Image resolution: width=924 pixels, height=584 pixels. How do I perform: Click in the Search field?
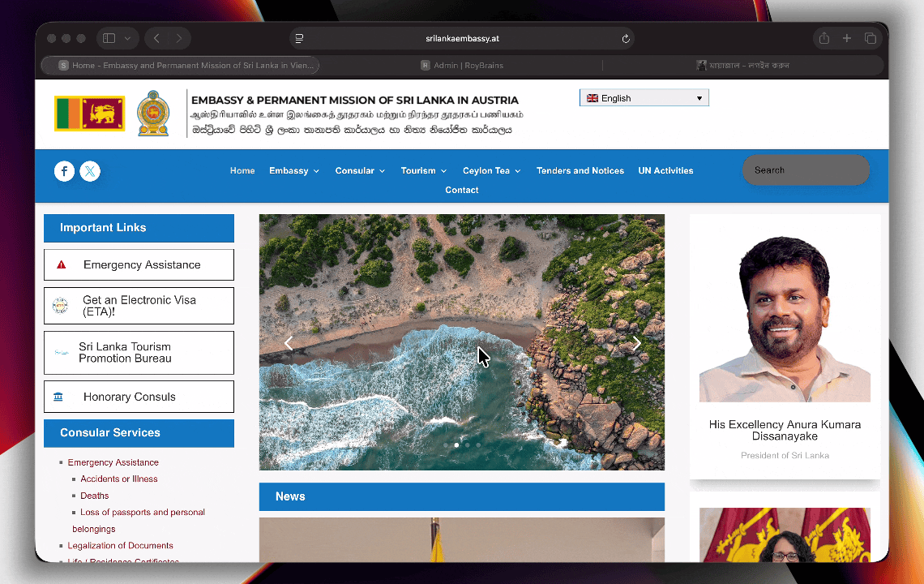[806, 170]
